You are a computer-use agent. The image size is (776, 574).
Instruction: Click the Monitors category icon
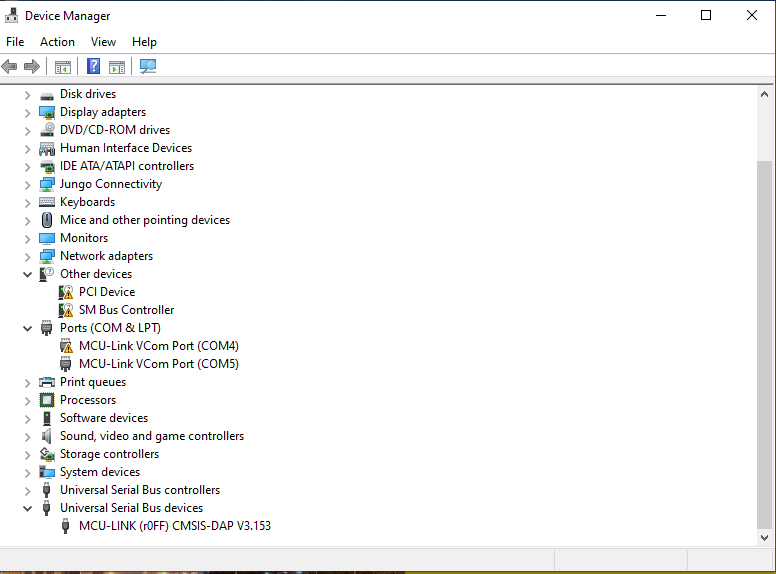(47, 239)
